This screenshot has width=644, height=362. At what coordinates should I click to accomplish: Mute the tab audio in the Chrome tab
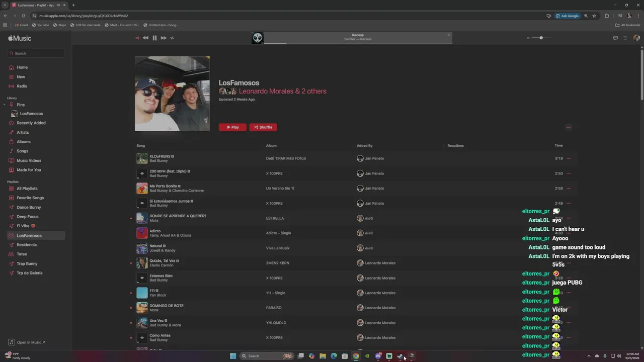click(58, 5)
